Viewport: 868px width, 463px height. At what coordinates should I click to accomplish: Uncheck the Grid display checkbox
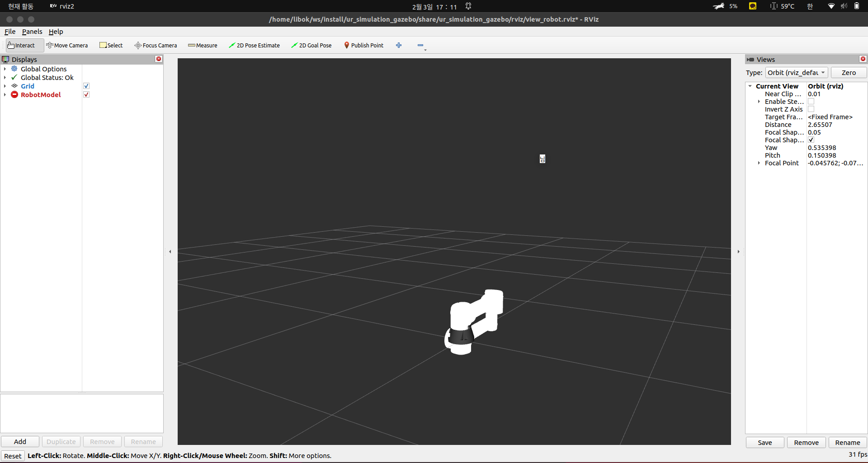[86, 86]
